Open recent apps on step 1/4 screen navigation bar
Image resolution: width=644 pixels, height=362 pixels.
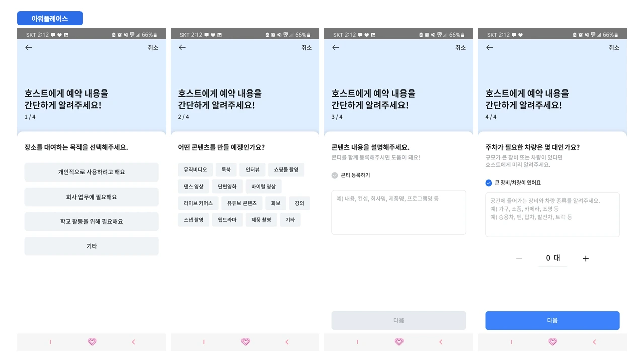coord(50,342)
